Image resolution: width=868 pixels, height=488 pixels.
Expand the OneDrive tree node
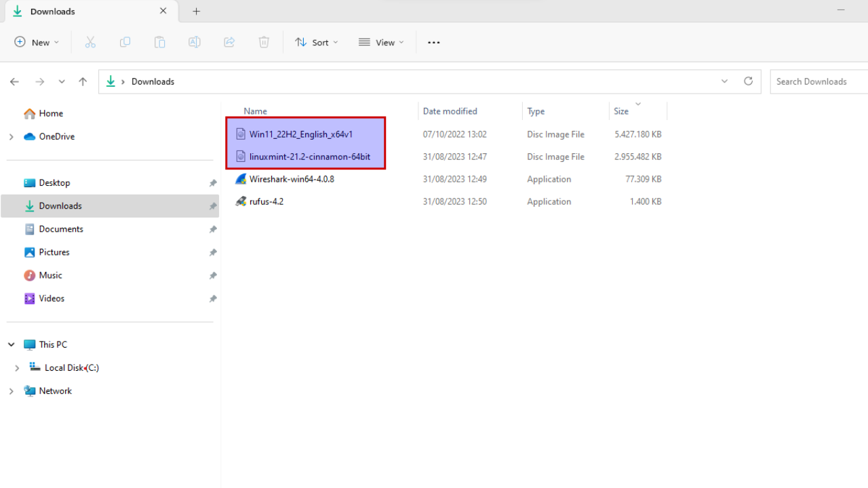tap(11, 136)
